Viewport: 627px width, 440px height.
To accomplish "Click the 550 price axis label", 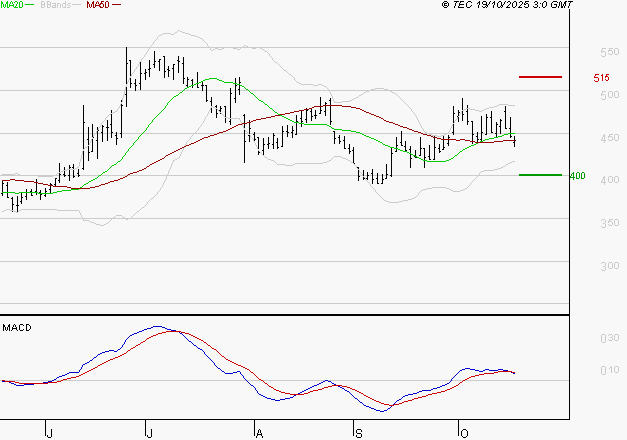I will tap(609, 52).
